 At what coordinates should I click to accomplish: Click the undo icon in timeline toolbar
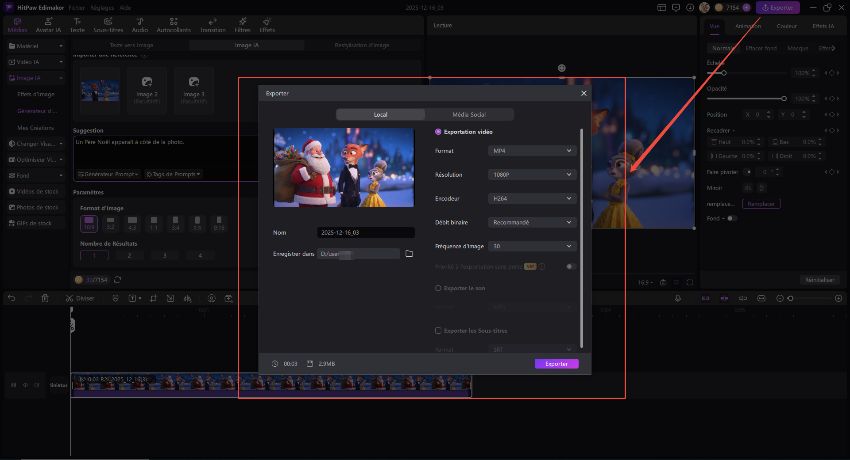(11, 298)
